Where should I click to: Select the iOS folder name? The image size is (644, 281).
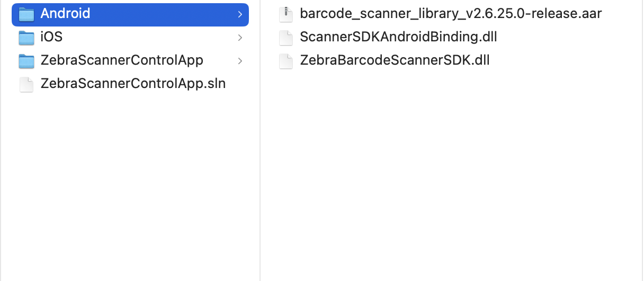pyautogui.click(x=51, y=37)
